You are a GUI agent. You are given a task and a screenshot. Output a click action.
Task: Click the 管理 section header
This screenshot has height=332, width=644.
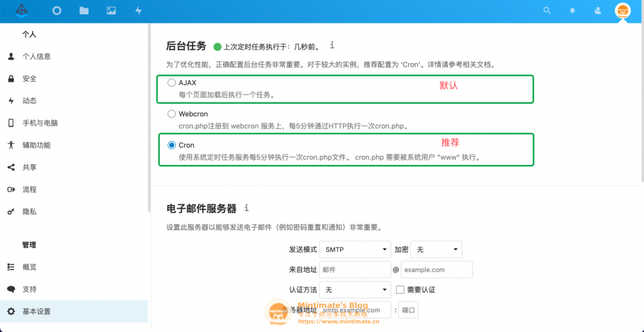click(x=29, y=245)
